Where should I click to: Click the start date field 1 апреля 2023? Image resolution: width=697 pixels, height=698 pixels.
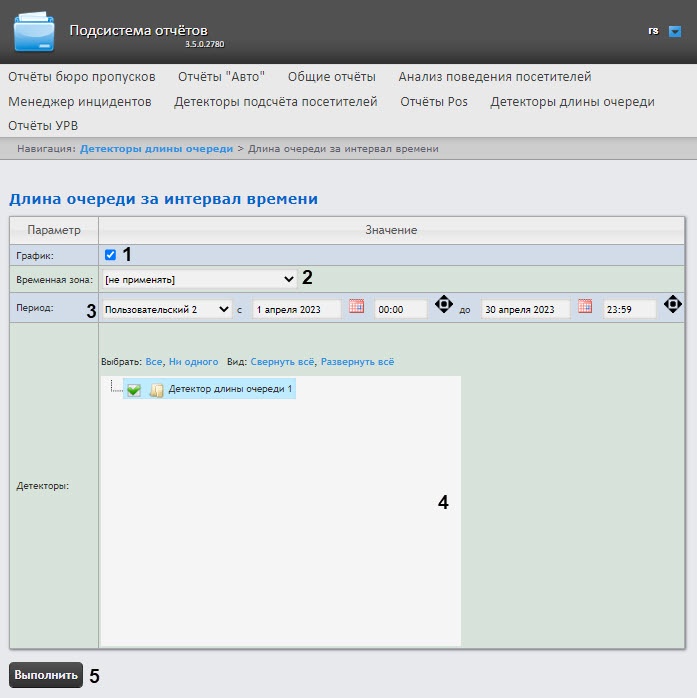pos(296,310)
